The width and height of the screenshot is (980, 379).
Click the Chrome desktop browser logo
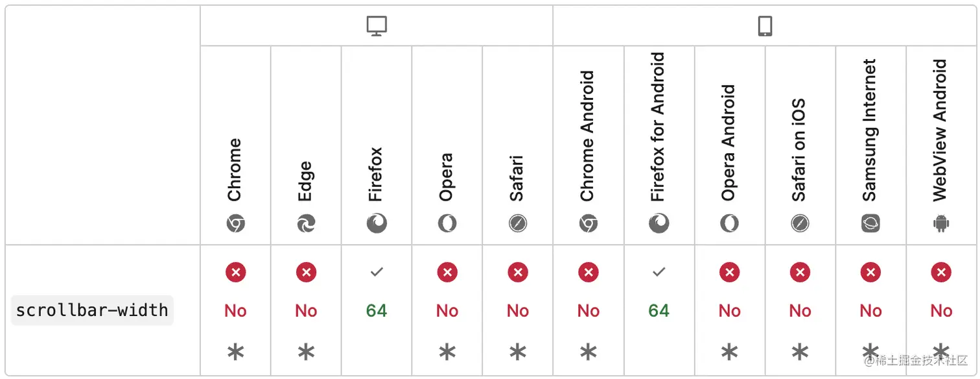click(235, 224)
